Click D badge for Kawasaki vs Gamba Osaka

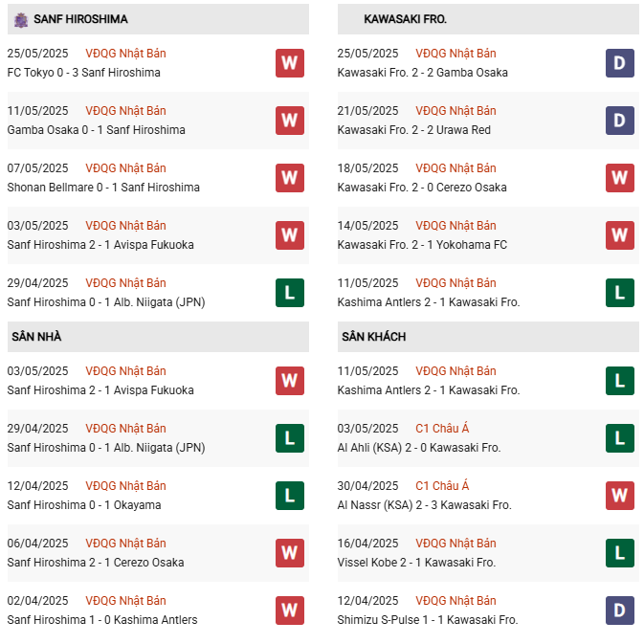620,63
